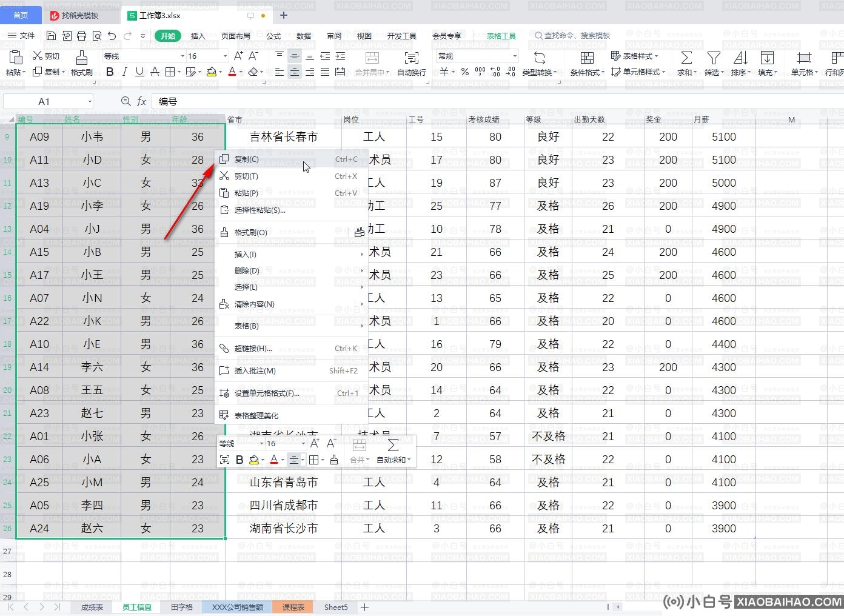Click decrease indent icon in ribbon

325,56
